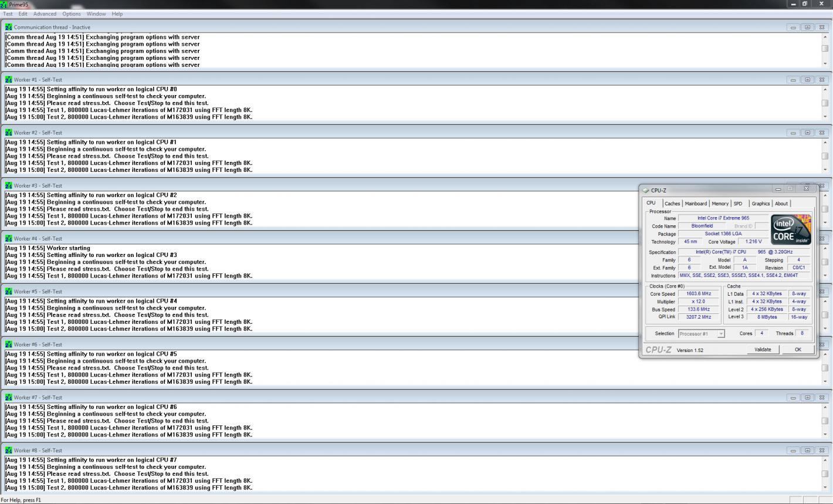Click scrollbar thumb in Worker #2 window

[x=825, y=155]
